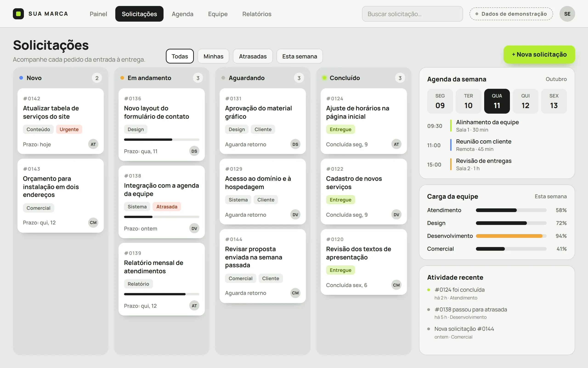Click CM avatar on card #0144
The width and height of the screenshot is (588, 368).
[295, 293]
